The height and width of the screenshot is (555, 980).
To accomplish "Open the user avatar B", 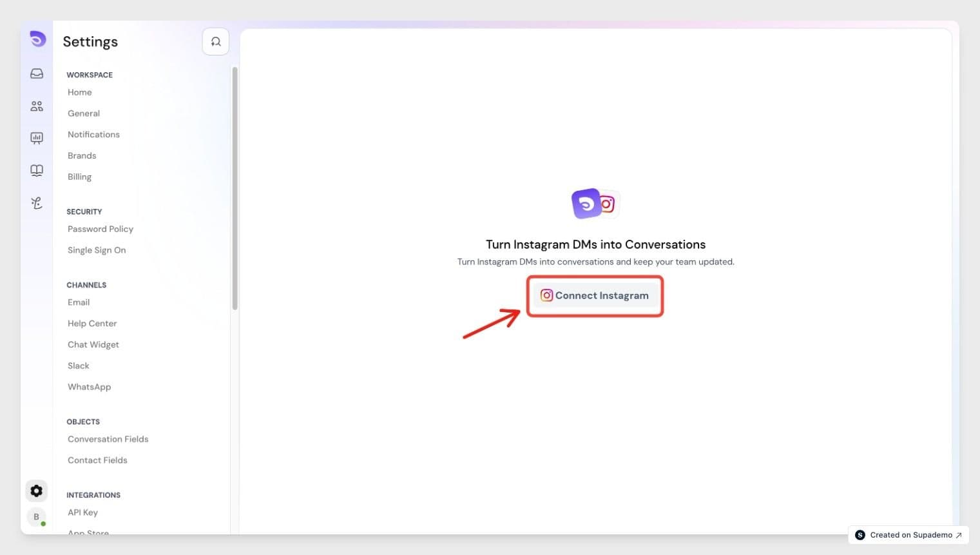I will [x=37, y=517].
